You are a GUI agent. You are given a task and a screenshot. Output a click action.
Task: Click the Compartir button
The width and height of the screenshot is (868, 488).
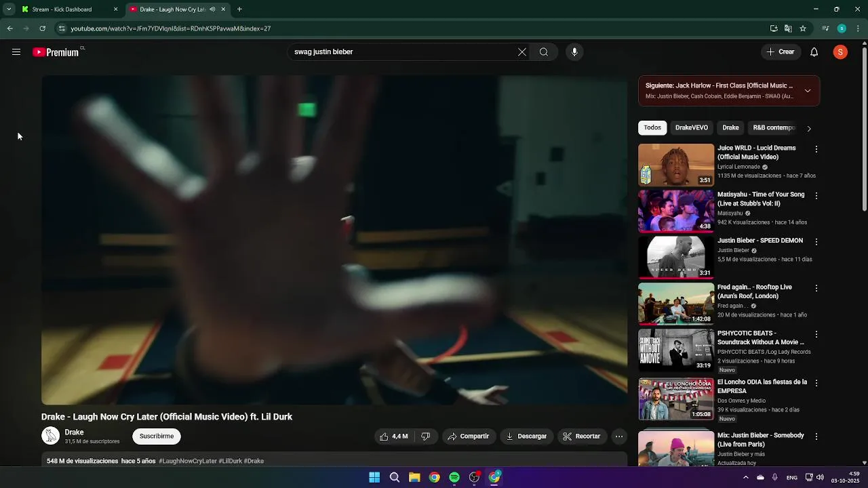point(468,436)
